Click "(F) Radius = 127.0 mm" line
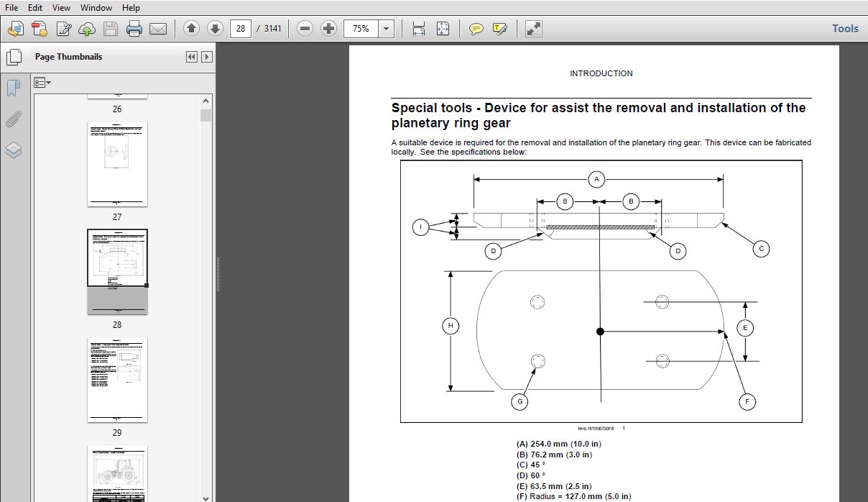 pos(573,496)
